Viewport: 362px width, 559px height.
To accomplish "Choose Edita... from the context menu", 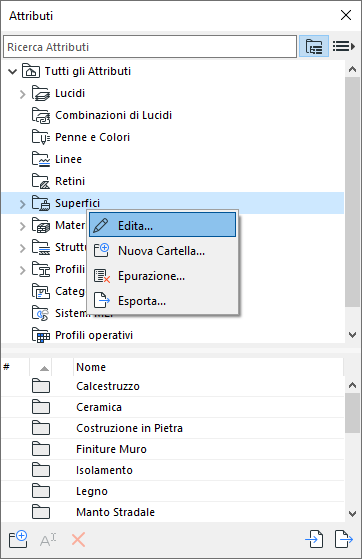I will 162,225.
